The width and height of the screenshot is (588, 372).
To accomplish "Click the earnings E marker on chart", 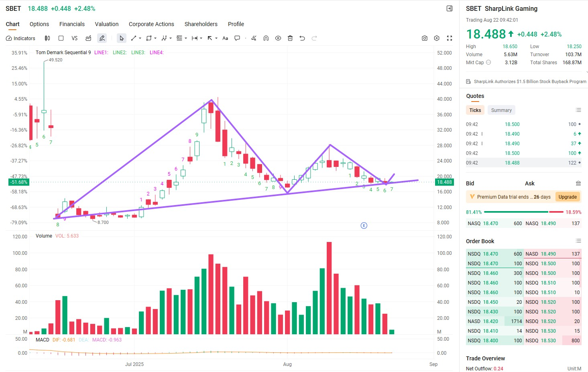I will (364, 226).
